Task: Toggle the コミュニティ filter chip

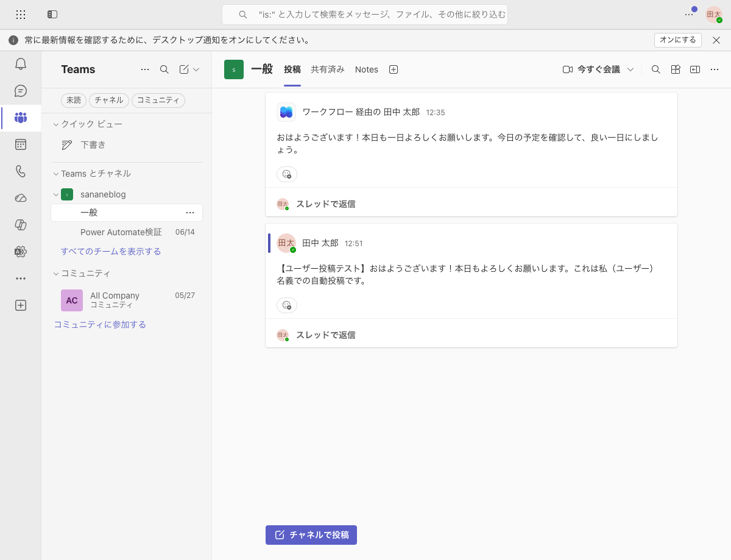Action: click(158, 101)
